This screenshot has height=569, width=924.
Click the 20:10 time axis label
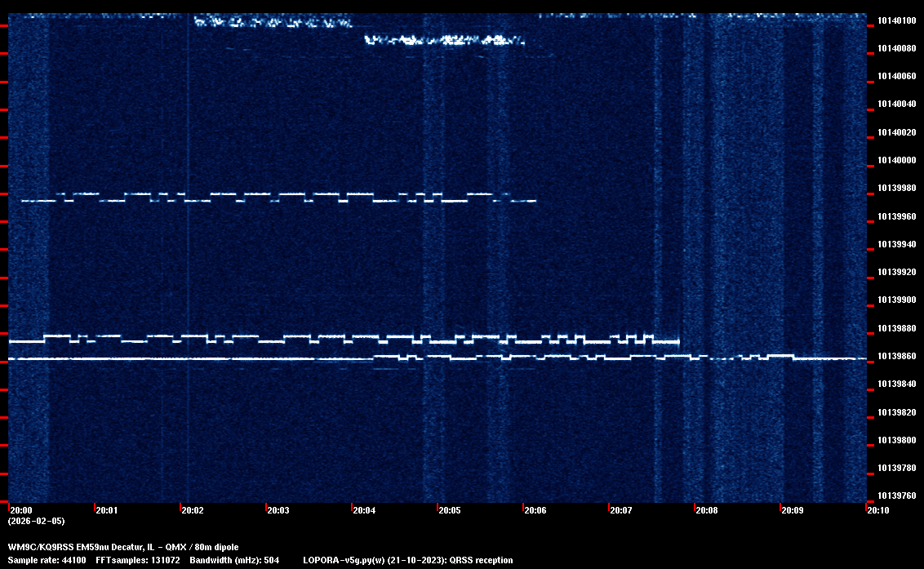pos(878,510)
